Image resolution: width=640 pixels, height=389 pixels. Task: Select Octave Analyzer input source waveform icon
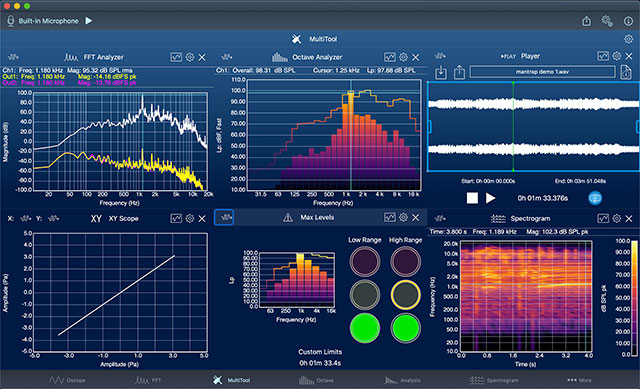click(x=227, y=57)
